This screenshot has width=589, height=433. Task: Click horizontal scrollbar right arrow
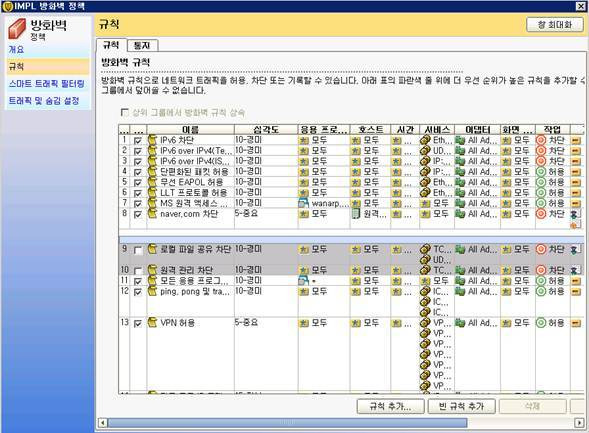[x=579, y=423]
